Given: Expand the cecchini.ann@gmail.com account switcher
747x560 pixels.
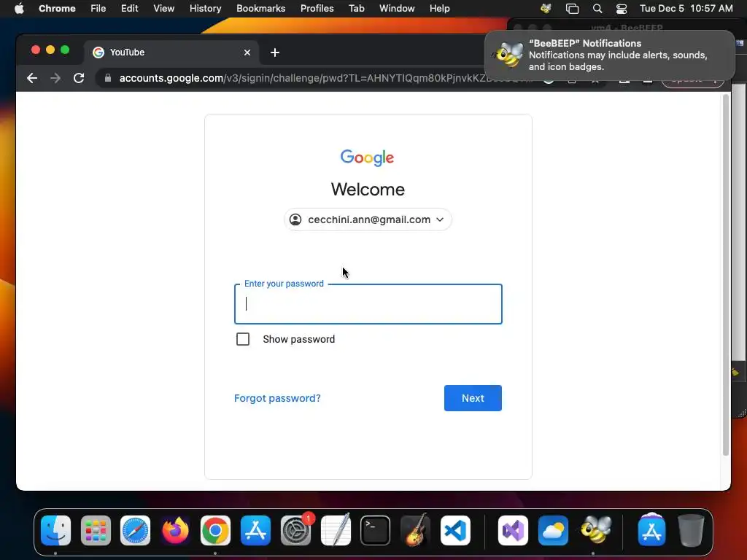Looking at the screenshot, I should tap(368, 219).
